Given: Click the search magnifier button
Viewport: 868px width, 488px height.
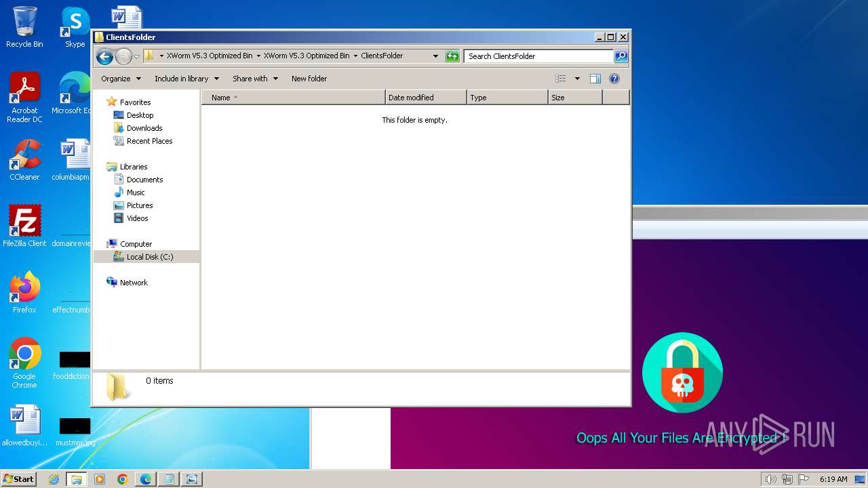Looking at the screenshot, I should pyautogui.click(x=620, y=56).
